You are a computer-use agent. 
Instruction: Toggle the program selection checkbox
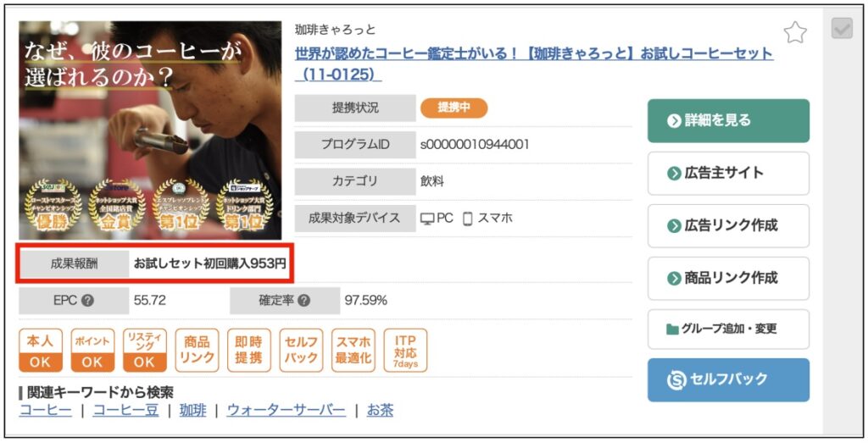click(x=842, y=29)
